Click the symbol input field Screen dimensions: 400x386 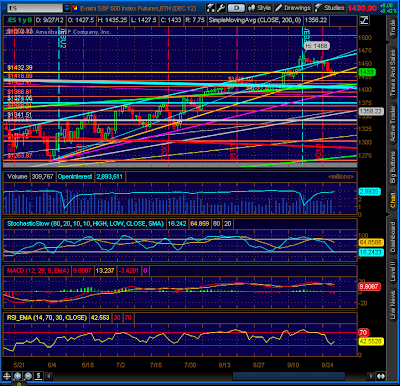(x=35, y=8)
